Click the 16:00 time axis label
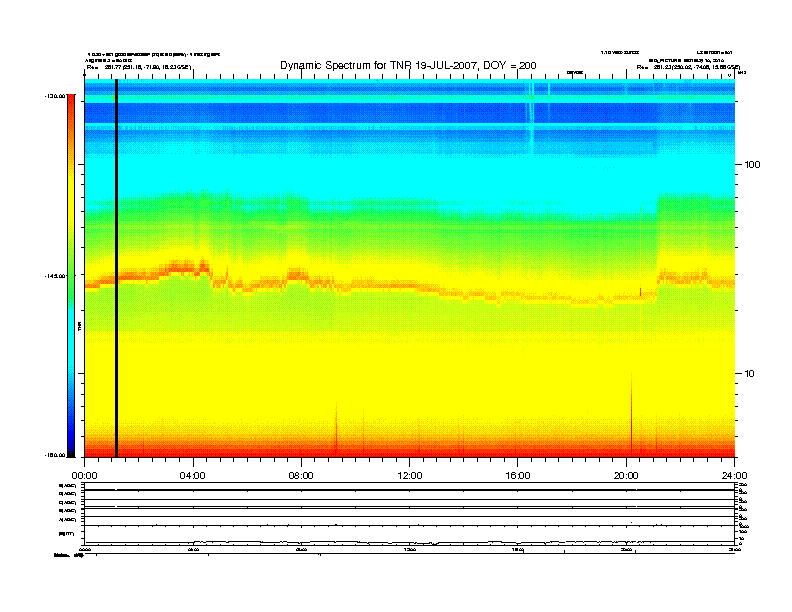 tap(518, 476)
